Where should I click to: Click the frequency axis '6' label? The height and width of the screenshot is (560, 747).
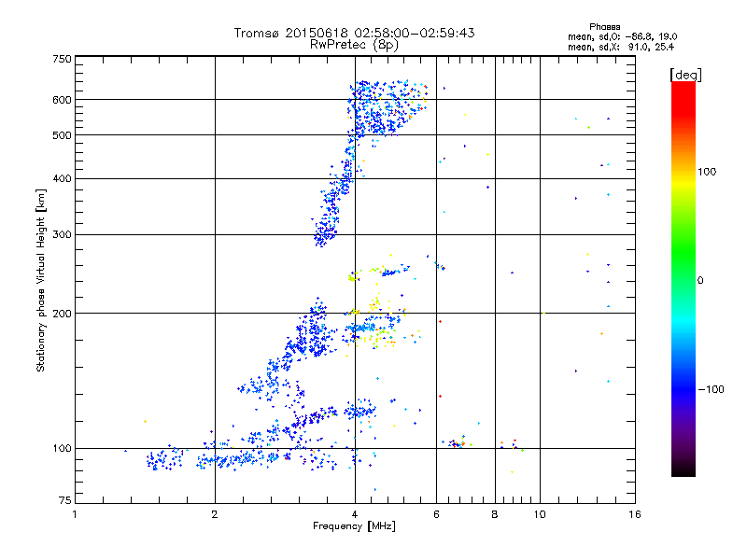click(436, 514)
